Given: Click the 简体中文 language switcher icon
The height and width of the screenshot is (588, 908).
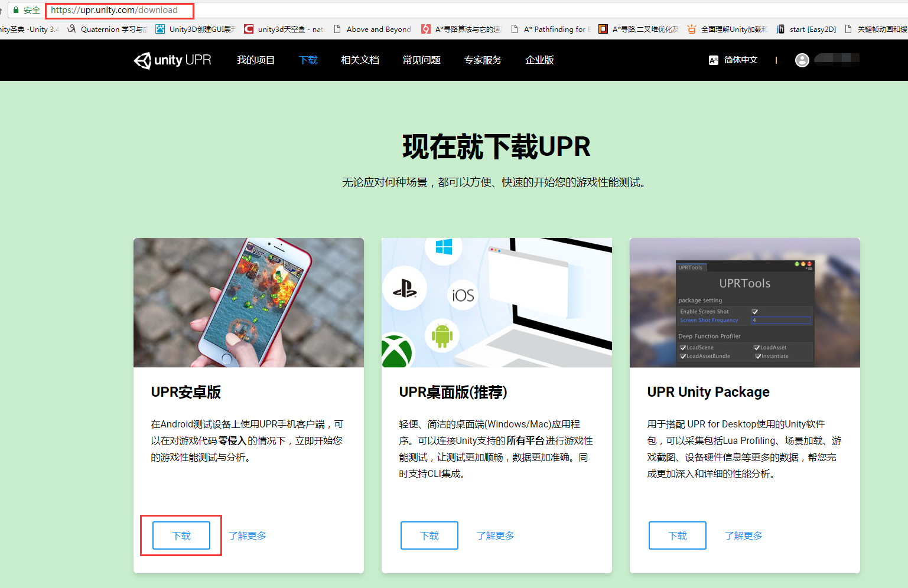Looking at the screenshot, I should point(713,60).
